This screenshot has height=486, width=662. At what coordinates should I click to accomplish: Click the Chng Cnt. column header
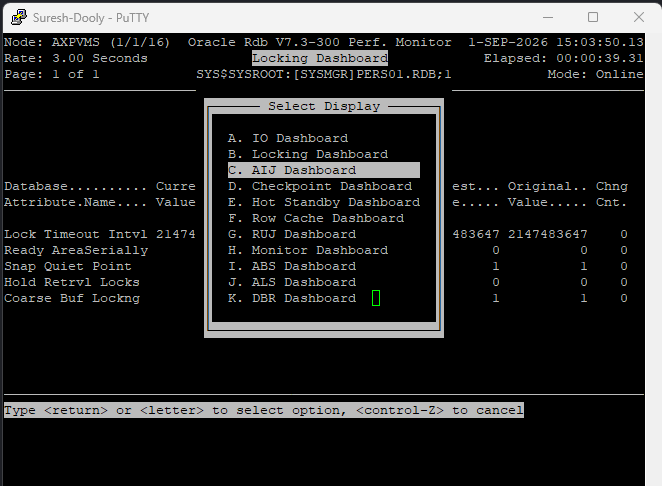(611, 194)
